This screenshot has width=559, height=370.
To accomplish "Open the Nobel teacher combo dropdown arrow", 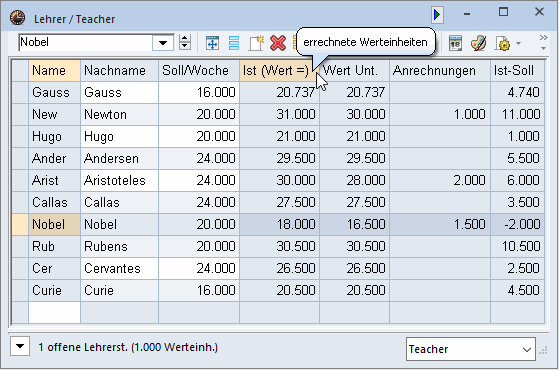I will point(163,43).
